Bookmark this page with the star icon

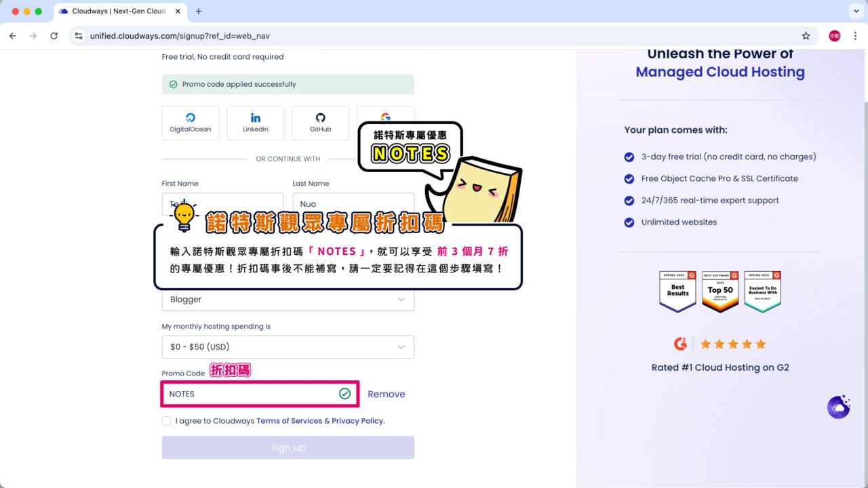[x=806, y=36]
